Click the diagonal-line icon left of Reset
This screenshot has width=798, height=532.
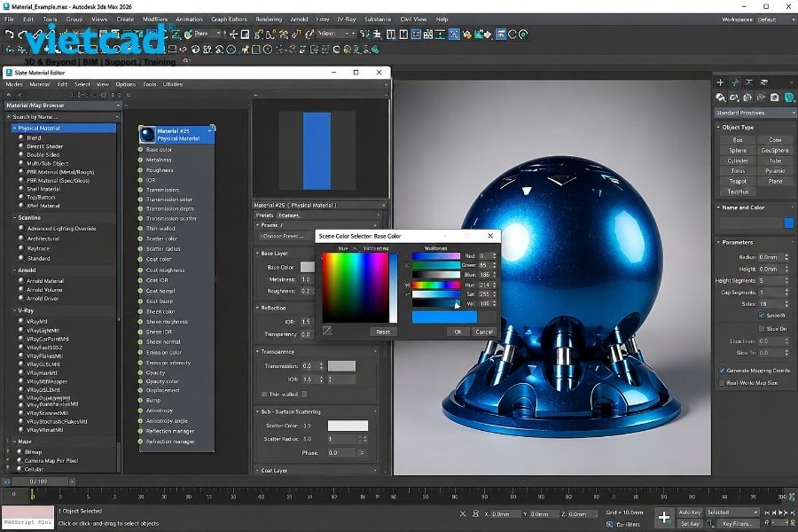tap(327, 332)
